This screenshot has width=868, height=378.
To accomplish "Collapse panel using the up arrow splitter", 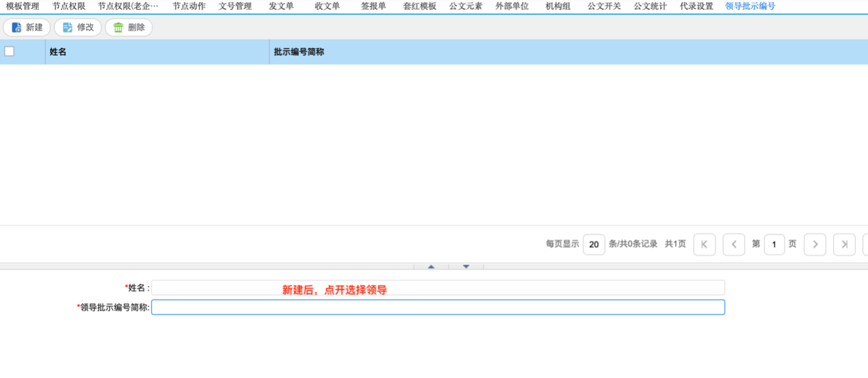I will coord(431,266).
